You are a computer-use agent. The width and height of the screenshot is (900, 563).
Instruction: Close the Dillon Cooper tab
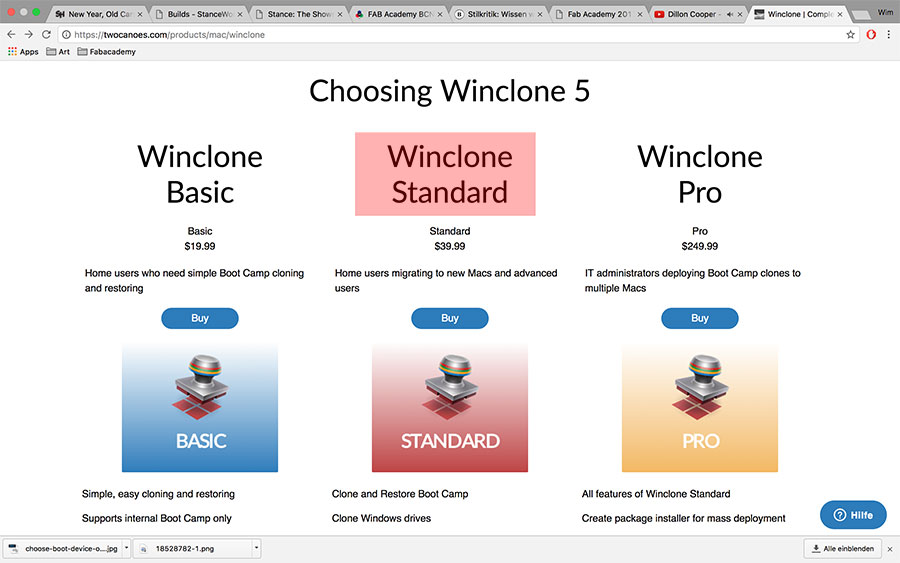point(739,14)
